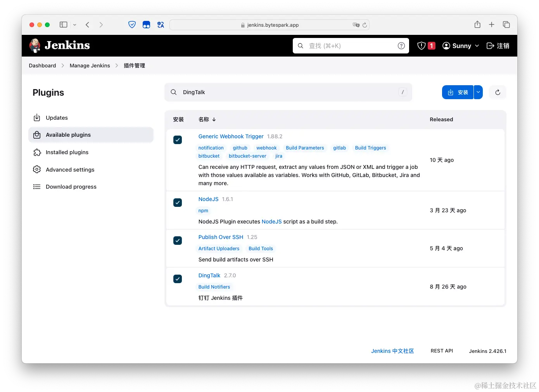Filter by the bitbucket-server tag

coord(247,156)
